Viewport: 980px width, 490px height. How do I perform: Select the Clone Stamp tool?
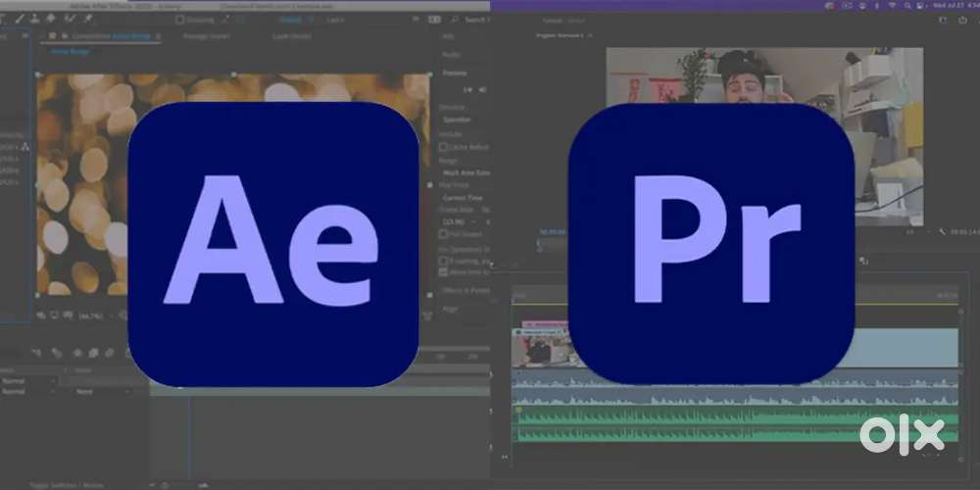[x=35, y=19]
